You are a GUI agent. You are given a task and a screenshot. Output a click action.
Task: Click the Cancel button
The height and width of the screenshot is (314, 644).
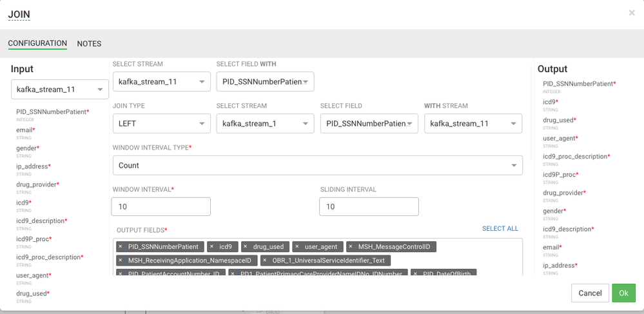(x=590, y=293)
